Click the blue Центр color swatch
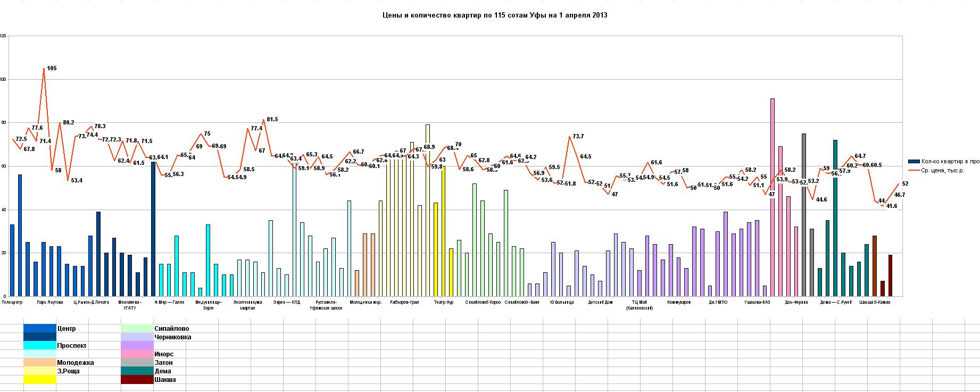Screen dimensions: 980x392 point(40,328)
